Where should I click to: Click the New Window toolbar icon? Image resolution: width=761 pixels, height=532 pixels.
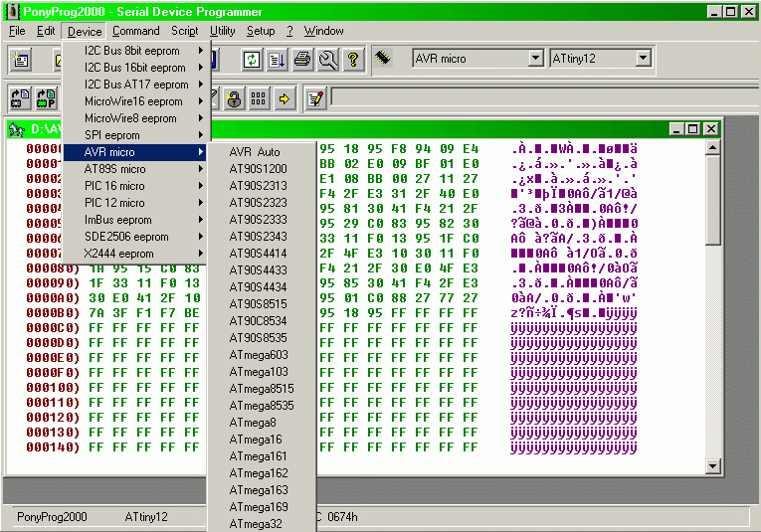point(21,60)
